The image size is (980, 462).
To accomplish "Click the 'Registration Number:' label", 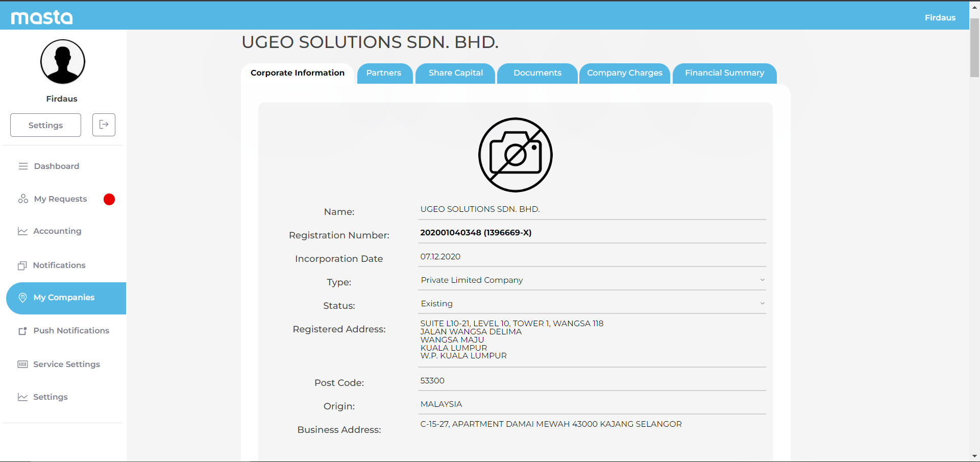I will point(339,235).
